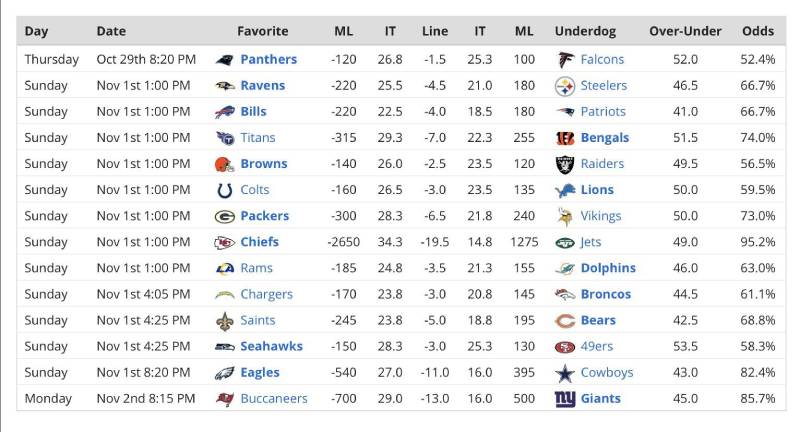Screen dimensions: 800x432
Task: Click the Panthers team logo
Action: coord(225,60)
